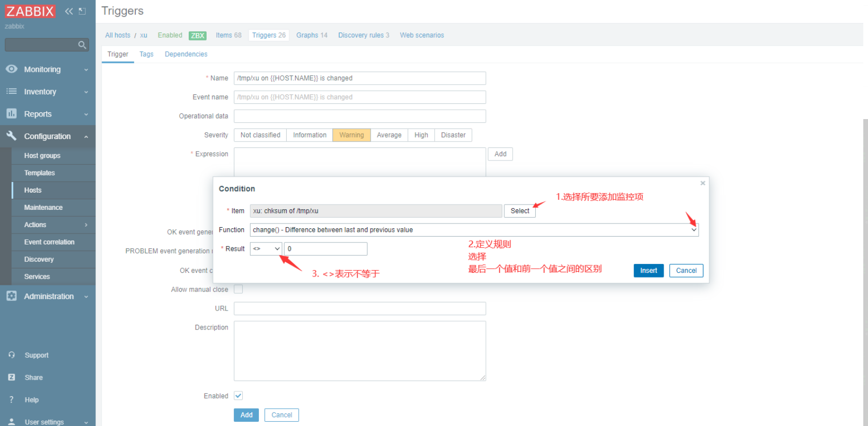
Task: Select Warning severity
Action: (352, 135)
